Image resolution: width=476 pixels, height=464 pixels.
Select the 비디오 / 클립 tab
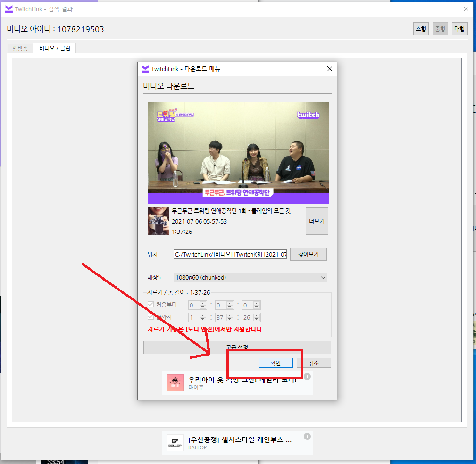[x=55, y=48]
